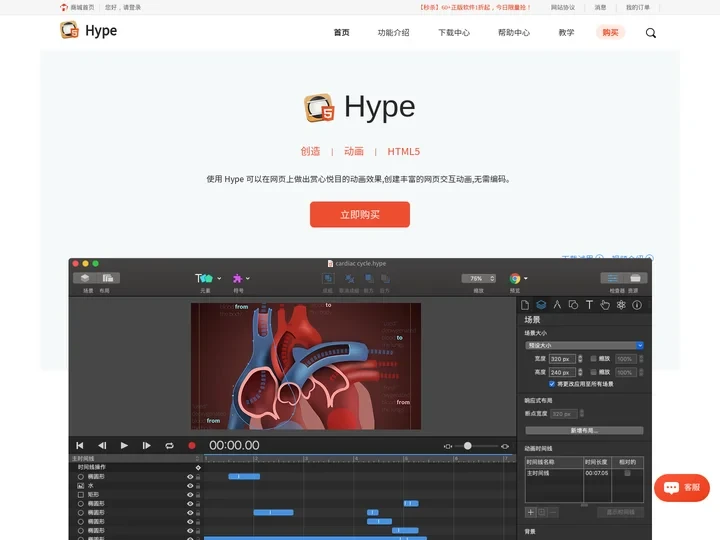This screenshot has width=720, height=540.
Task: Click the orange 客服 chat bubble icon
Action: [671, 487]
